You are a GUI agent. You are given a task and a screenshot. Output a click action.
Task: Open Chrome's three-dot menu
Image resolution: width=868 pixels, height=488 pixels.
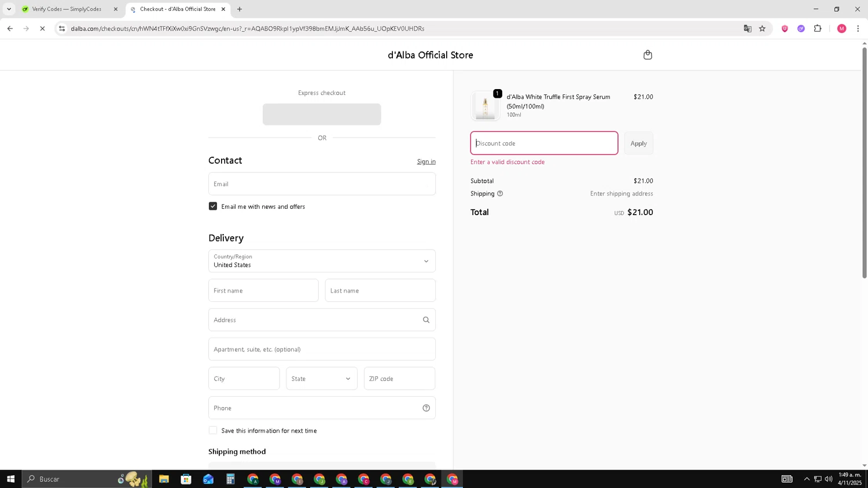pyautogui.click(x=858, y=28)
